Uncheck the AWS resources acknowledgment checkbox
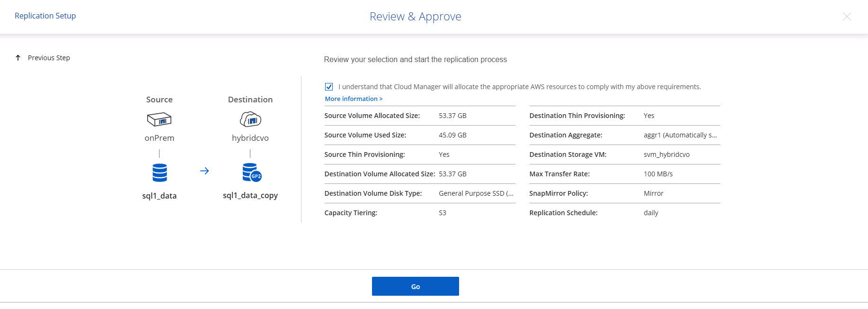The height and width of the screenshot is (309, 868). (x=329, y=87)
